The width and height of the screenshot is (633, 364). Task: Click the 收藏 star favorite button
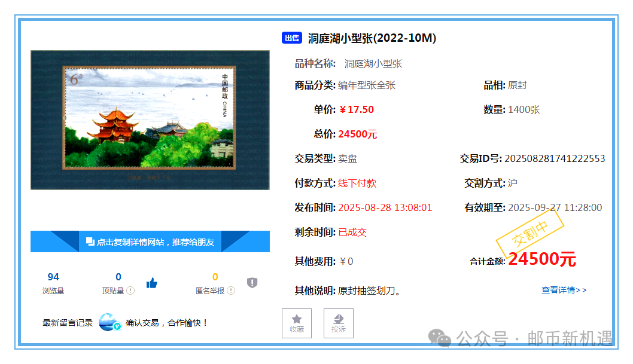coord(297,323)
